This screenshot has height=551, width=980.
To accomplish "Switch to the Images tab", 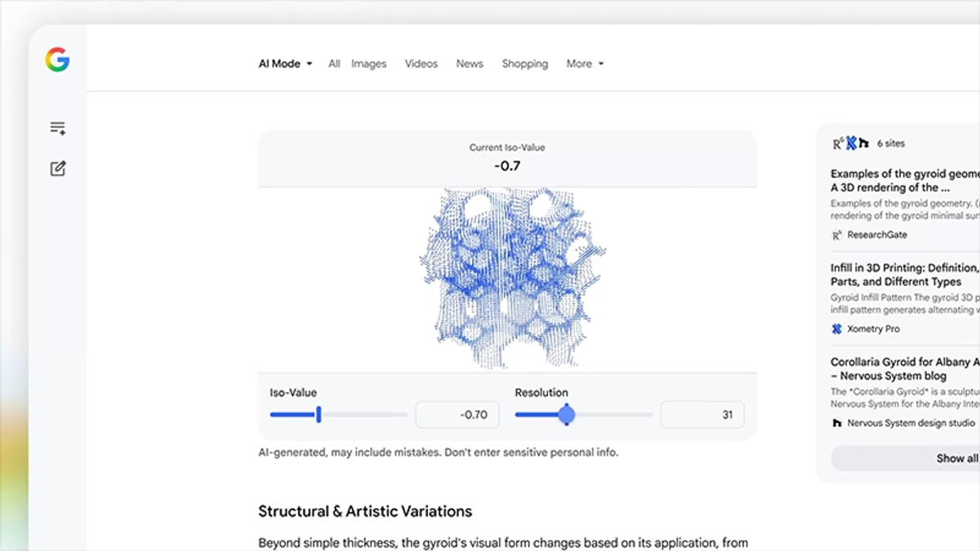I will pos(369,64).
